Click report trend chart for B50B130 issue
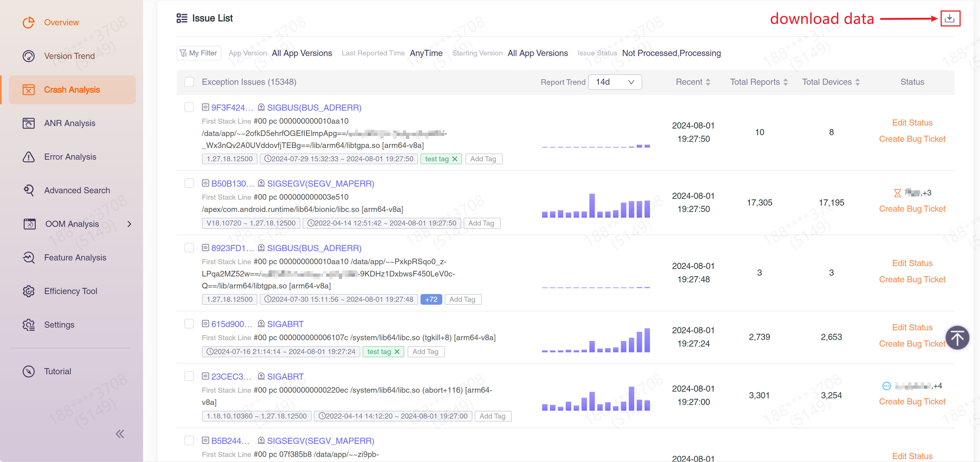The height and width of the screenshot is (462, 980). (x=596, y=206)
